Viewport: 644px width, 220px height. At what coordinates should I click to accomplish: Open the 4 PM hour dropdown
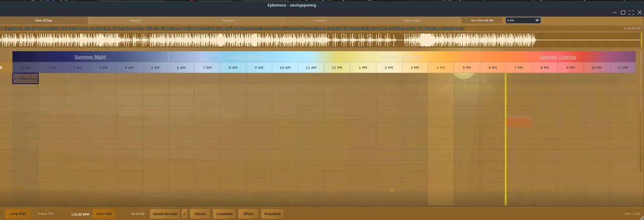click(523, 21)
